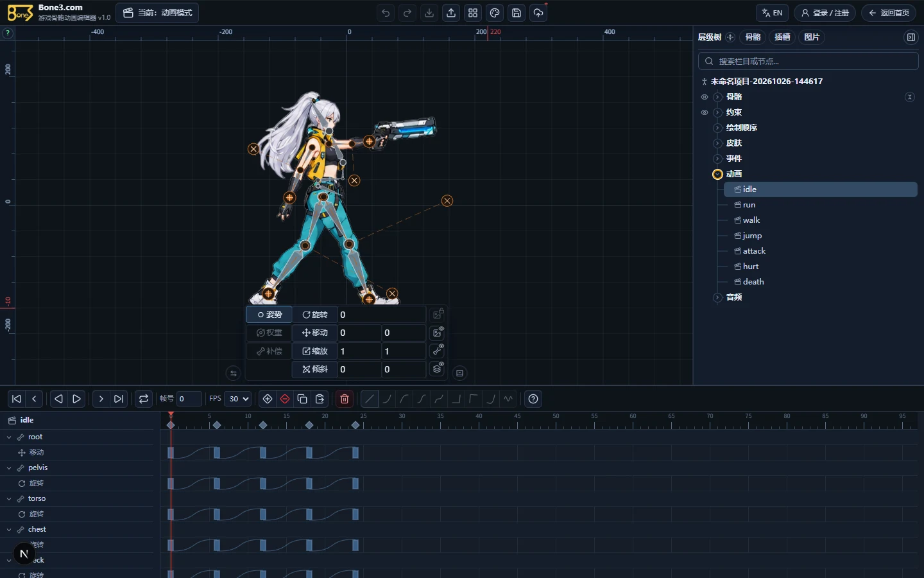Play the animation forward
Screen dimensions: 924x578
point(76,399)
